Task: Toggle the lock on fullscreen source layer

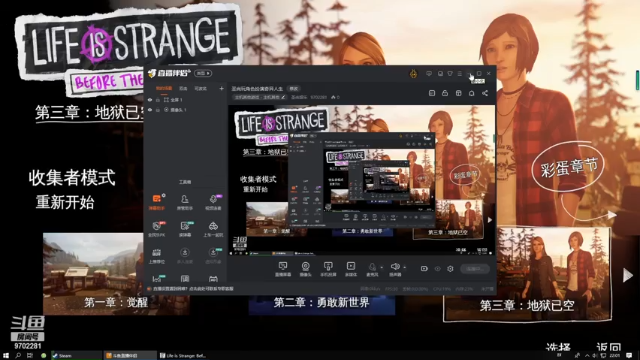Action: [158, 100]
